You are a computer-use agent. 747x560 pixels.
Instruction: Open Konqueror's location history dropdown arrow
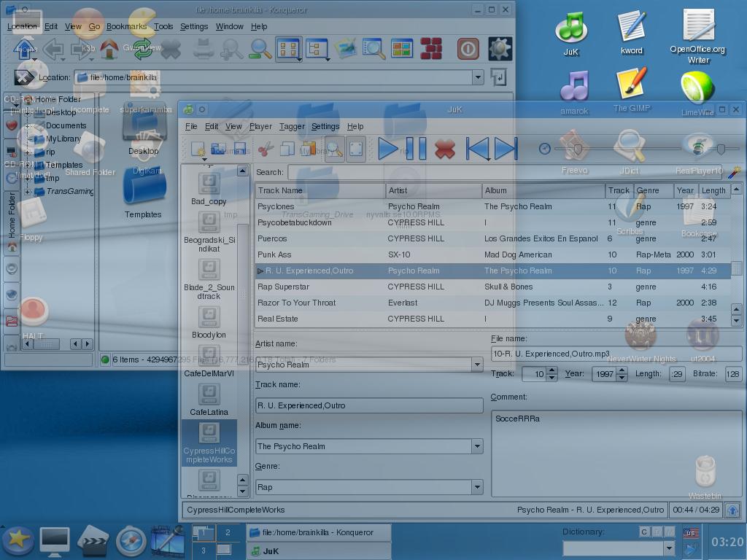click(478, 77)
